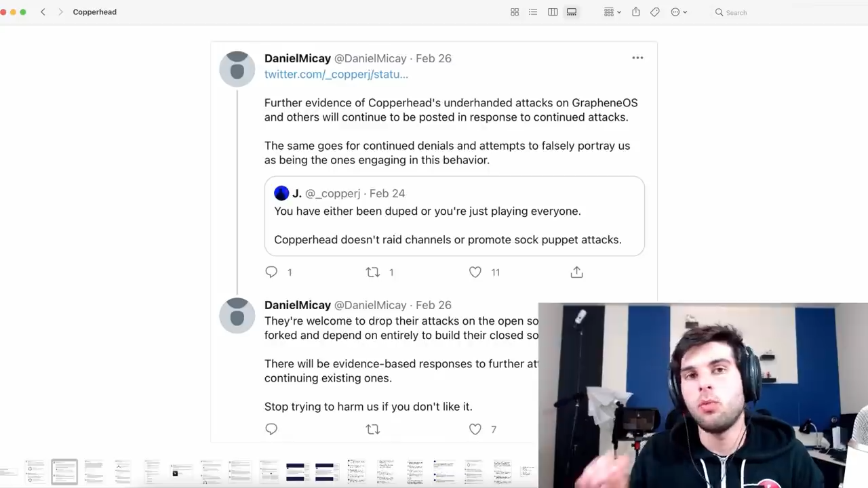
Task: Select the gallery view mode
Action: (x=572, y=12)
